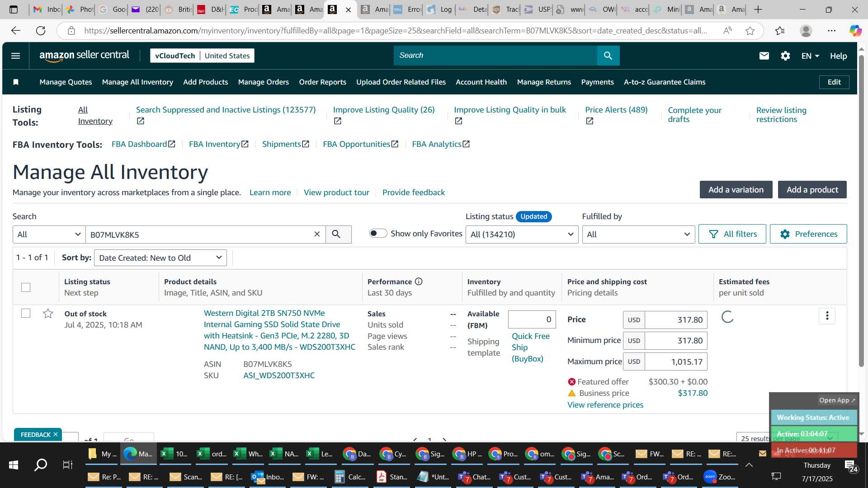The image size is (868, 488).
Task: Open the three-dot actions menu for listing
Action: coord(827,316)
